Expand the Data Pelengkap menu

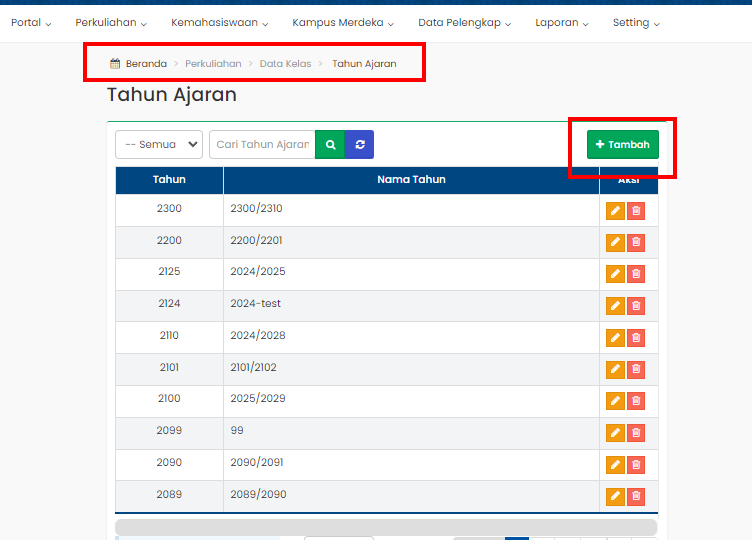(465, 23)
